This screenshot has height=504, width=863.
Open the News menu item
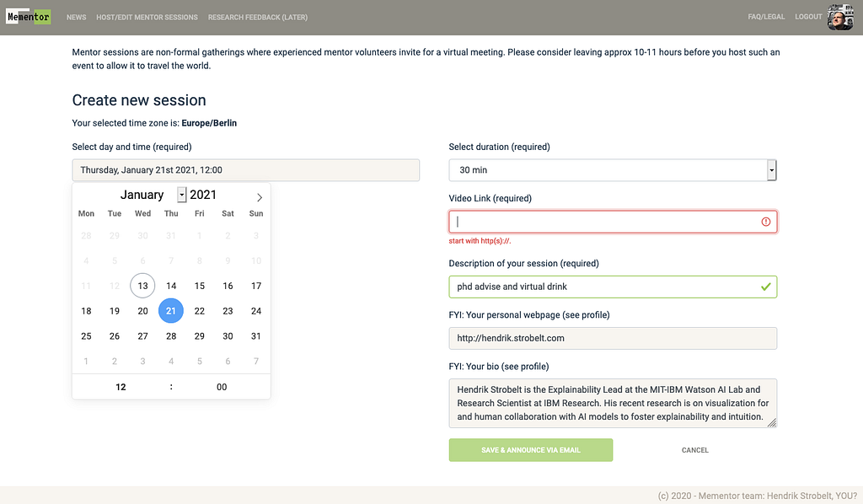76,17
